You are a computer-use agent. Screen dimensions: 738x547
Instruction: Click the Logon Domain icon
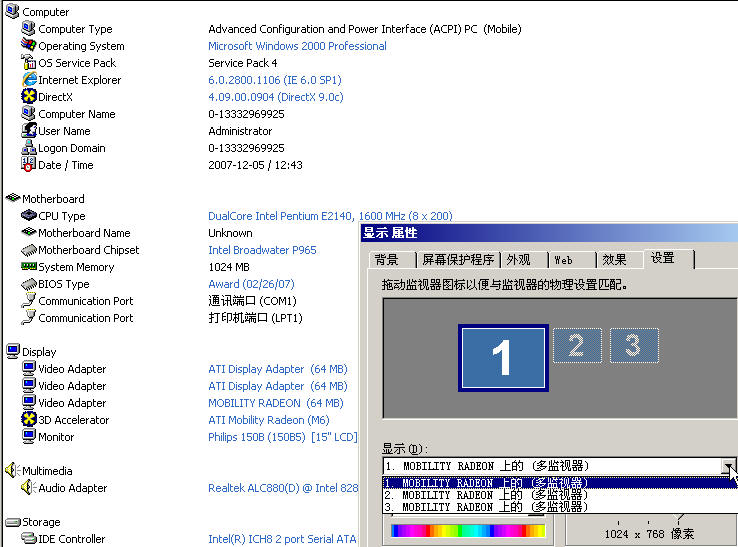[x=29, y=147]
